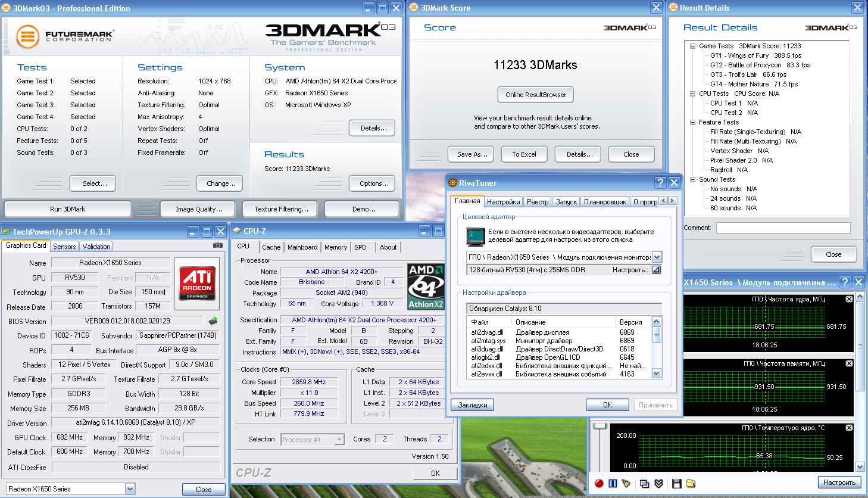
Task: Click Save As... in 3DMark Score
Action: pyautogui.click(x=472, y=154)
